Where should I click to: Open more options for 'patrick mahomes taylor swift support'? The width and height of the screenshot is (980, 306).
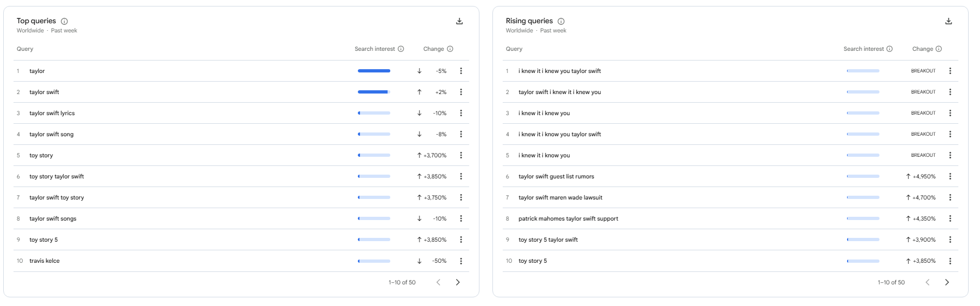point(950,218)
